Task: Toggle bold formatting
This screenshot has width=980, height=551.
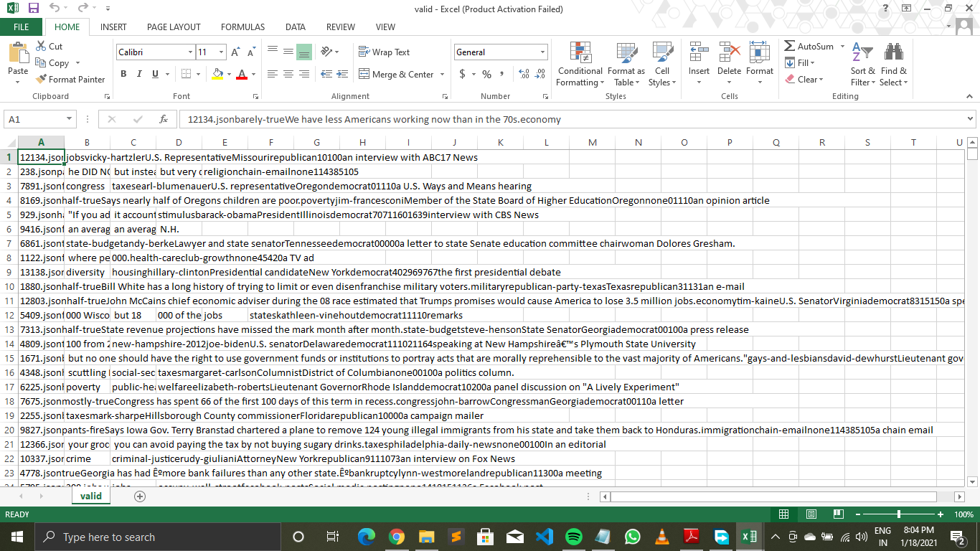Action: click(123, 74)
